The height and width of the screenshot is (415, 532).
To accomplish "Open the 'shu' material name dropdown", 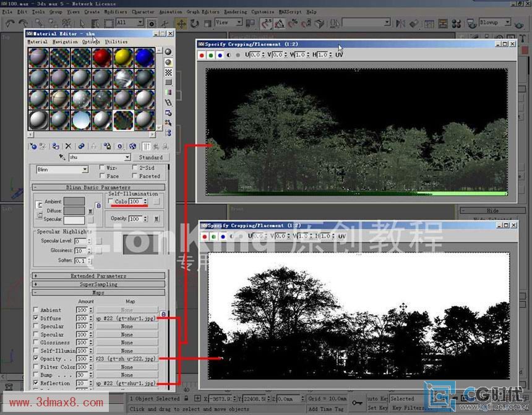I will tap(127, 157).
